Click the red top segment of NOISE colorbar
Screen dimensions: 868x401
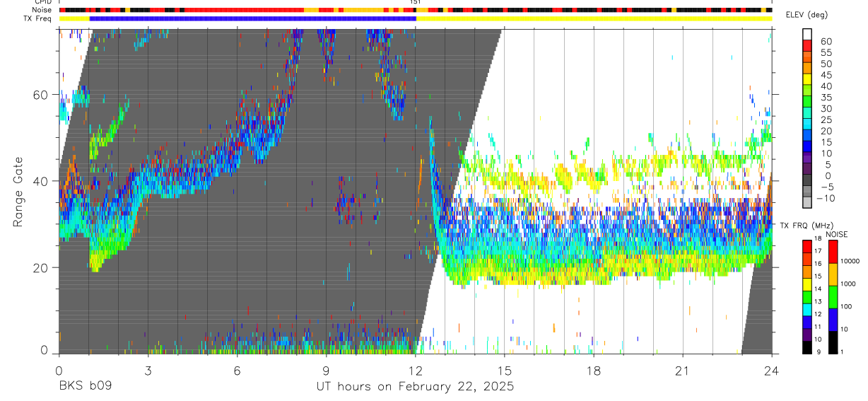point(833,251)
